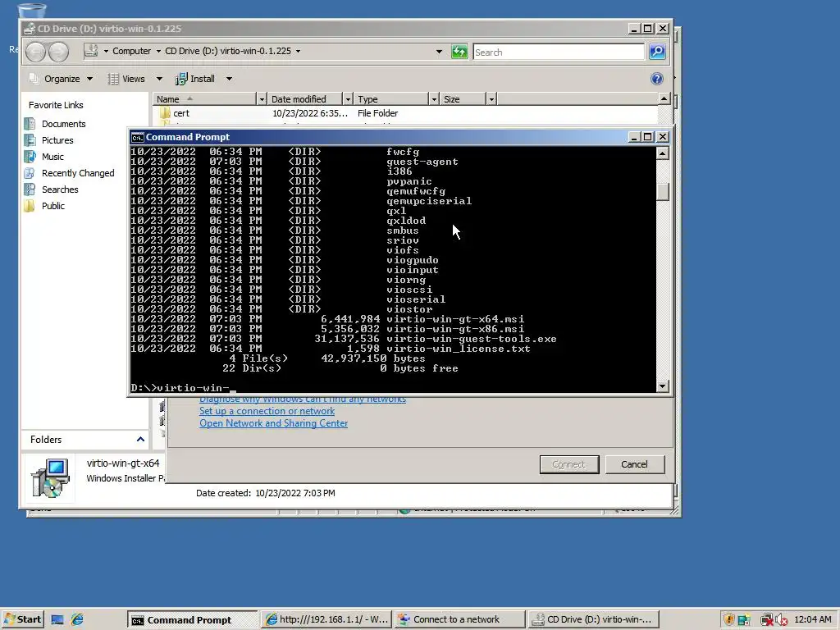
Task: Sort by the Date modified column header
Action: click(x=305, y=99)
